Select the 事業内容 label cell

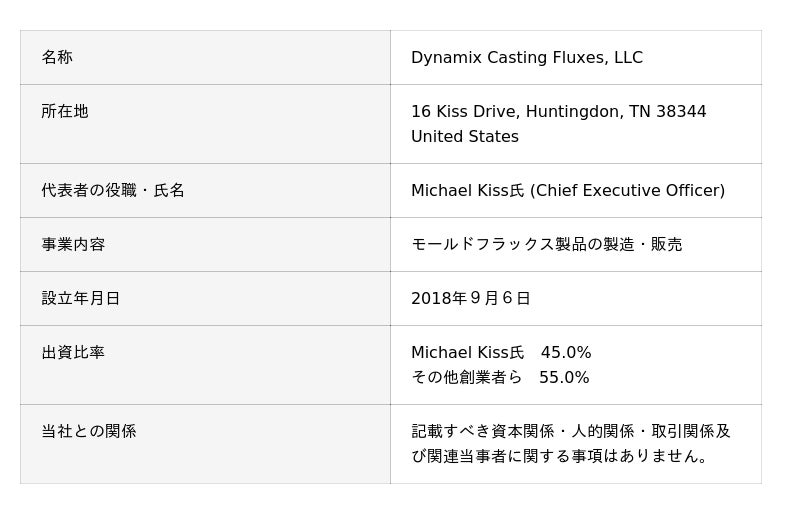[73, 245]
